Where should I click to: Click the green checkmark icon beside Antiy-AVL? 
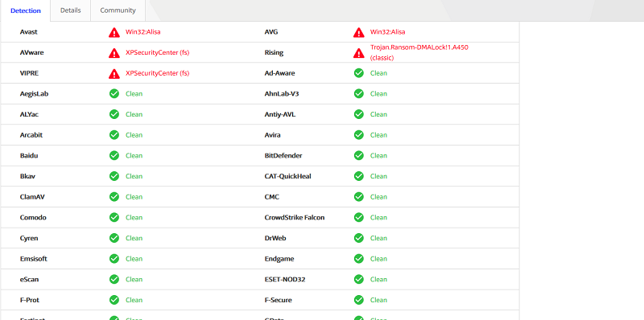[359, 114]
